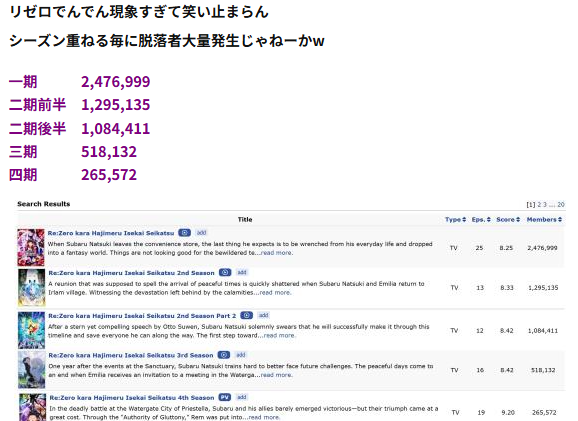Viewport: 578px width, 421px height.
Task: Open 2nd Season cover thumbnail
Action: point(32,288)
